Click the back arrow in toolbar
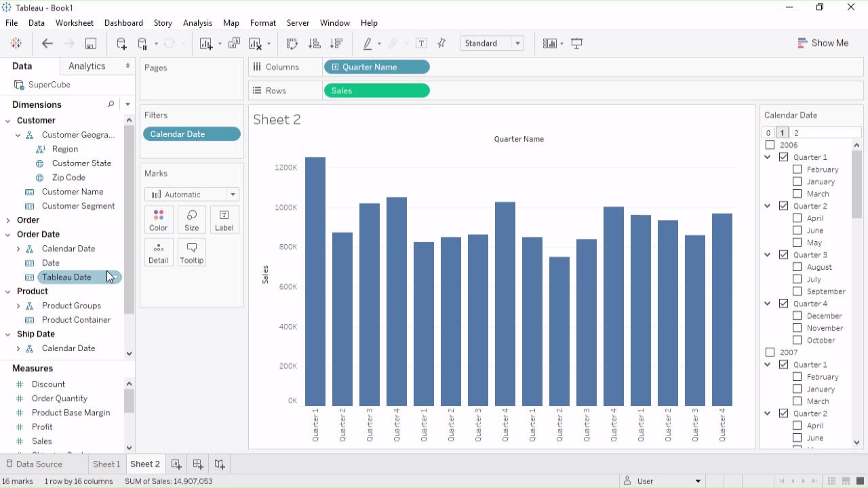 47,43
